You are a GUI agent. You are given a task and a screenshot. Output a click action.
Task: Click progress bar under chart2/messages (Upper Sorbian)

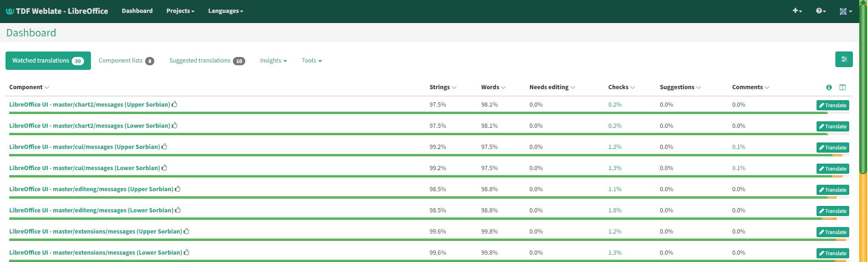click(429, 113)
